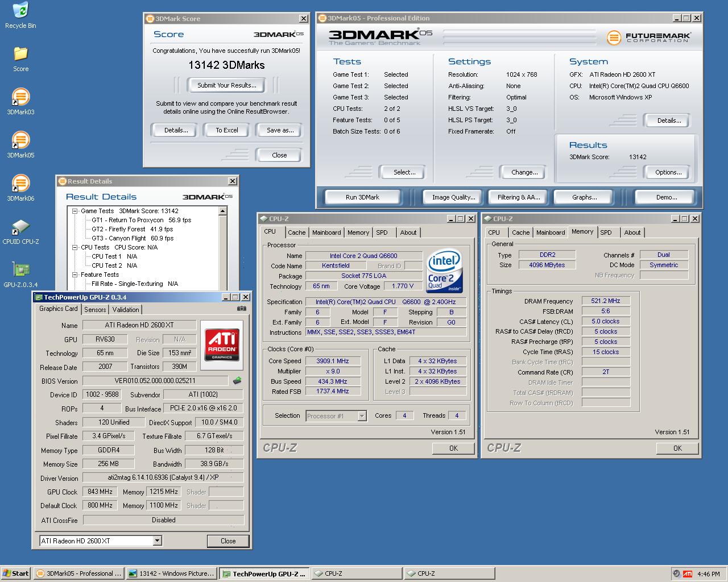Viewport: 728px width, 582px height.
Task: Click the Intel Core 2 Quad logo
Action: 444,271
